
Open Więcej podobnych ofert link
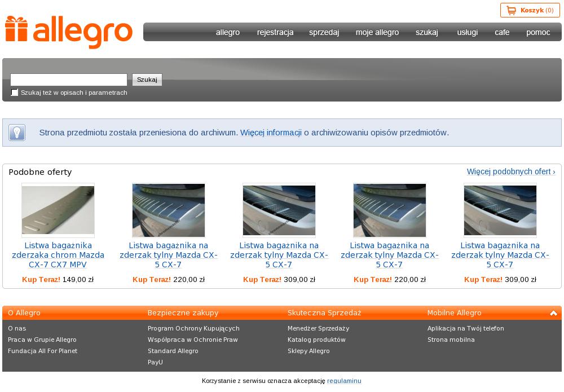(511, 171)
